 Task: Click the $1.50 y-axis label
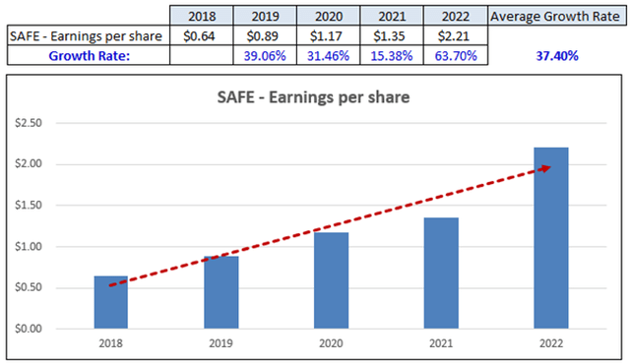pyautogui.click(x=29, y=205)
